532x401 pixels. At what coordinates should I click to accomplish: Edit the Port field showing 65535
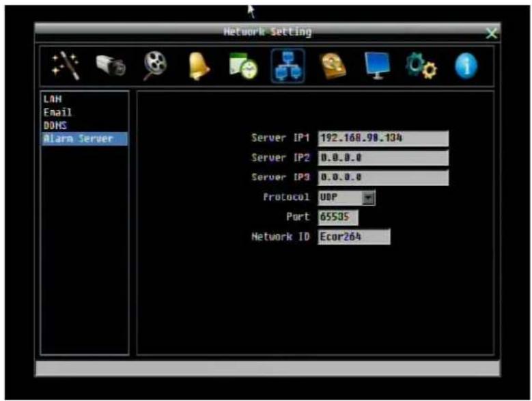pos(337,217)
